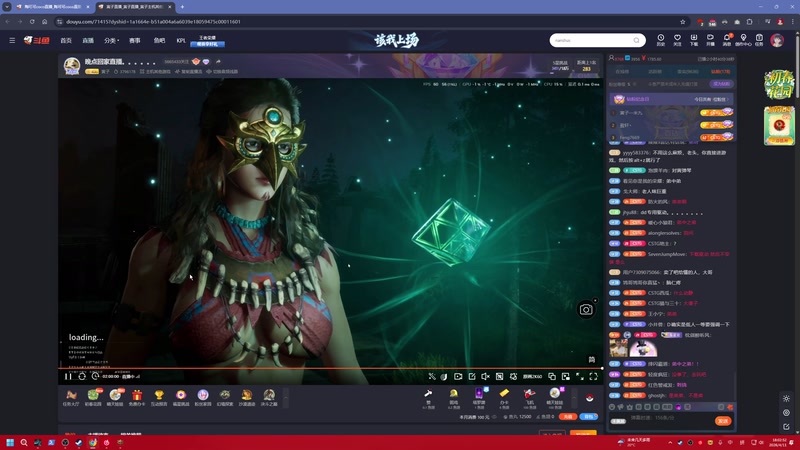Viewport: 800px width, 450px height.
Task: Bookmark the page with the star icon
Action: click(x=683, y=21)
